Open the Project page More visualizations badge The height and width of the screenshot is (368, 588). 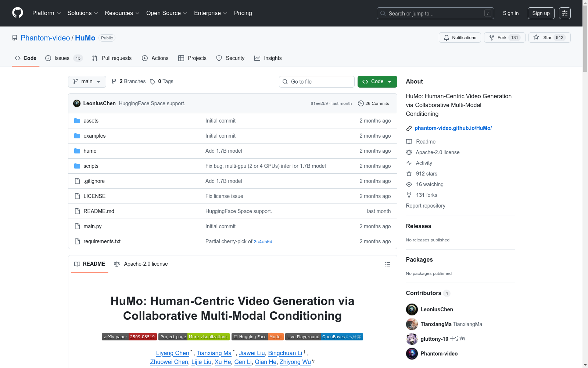tap(194, 337)
